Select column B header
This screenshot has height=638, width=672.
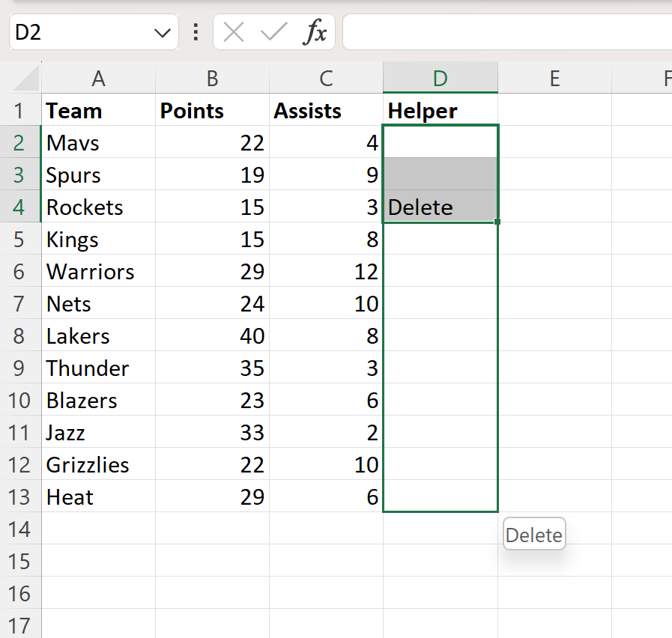212,79
